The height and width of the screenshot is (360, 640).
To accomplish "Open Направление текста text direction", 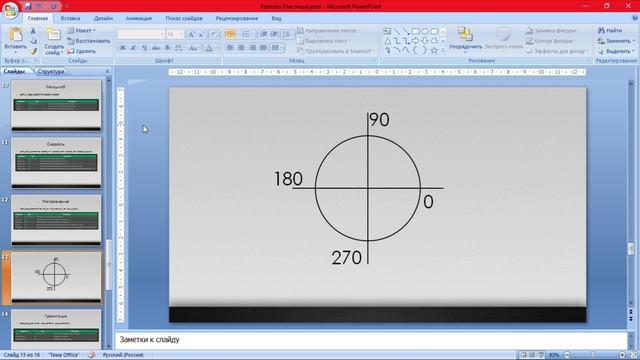I will (x=329, y=31).
